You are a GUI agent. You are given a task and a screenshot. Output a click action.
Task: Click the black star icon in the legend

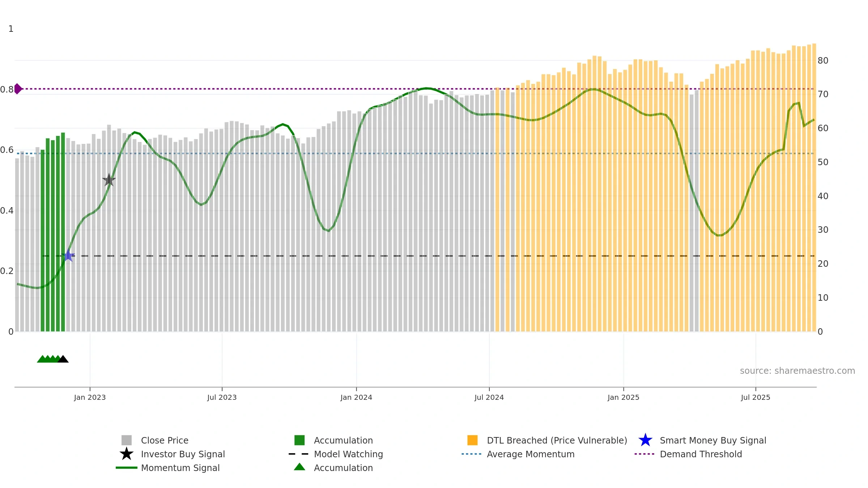(x=127, y=454)
